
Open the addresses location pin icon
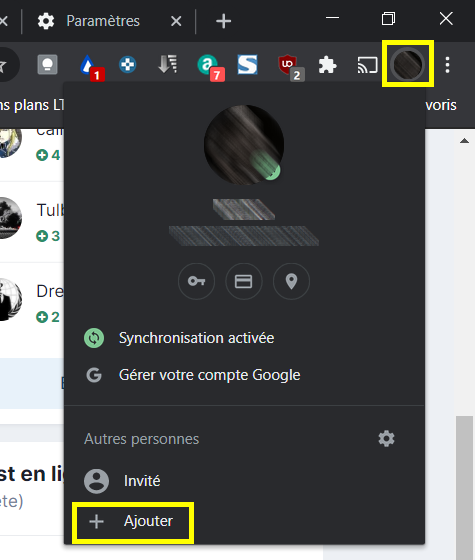[x=291, y=281]
